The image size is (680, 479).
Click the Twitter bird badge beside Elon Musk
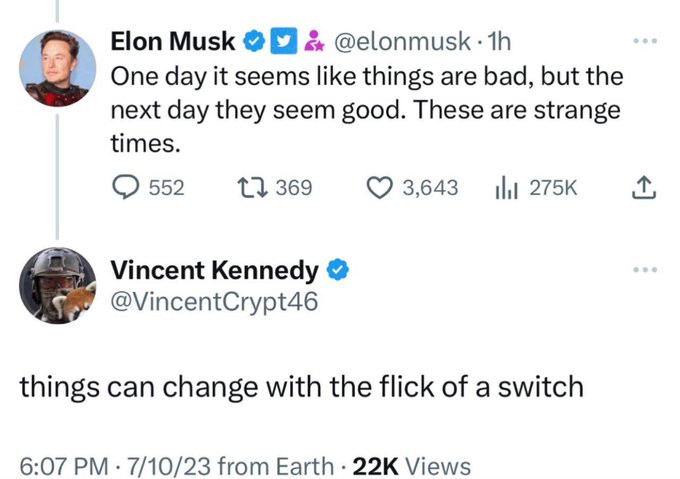282,42
